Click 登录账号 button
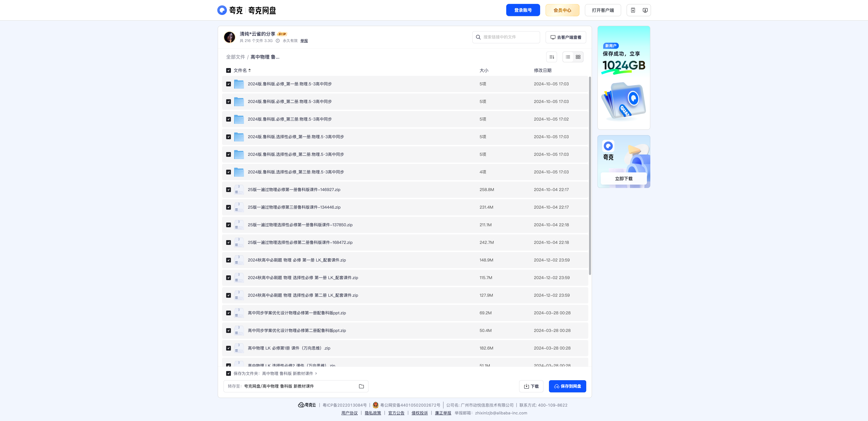This screenshot has height=421, width=868. coord(523,10)
